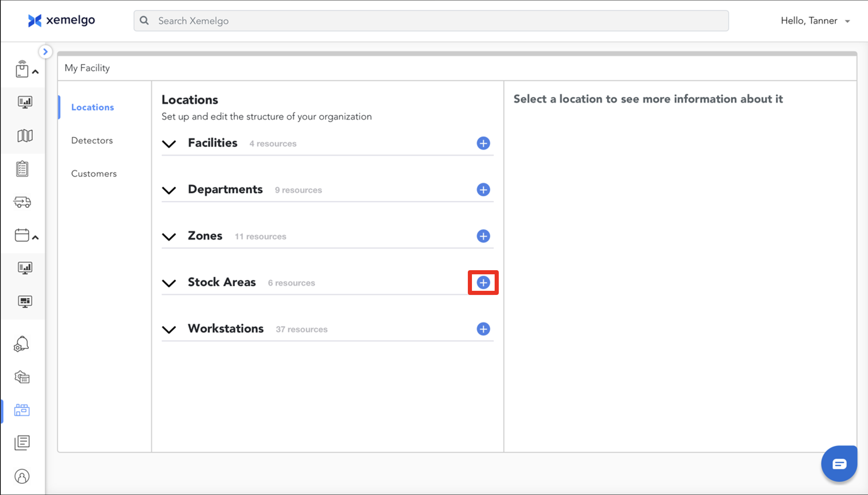Expand the sidebar with arrow toggle
Viewport: 868px width, 495px height.
pyautogui.click(x=45, y=52)
